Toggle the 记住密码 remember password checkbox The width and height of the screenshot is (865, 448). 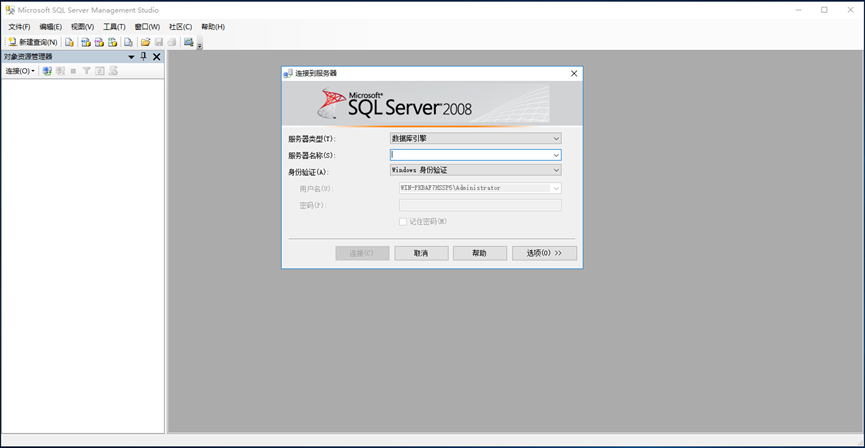403,222
